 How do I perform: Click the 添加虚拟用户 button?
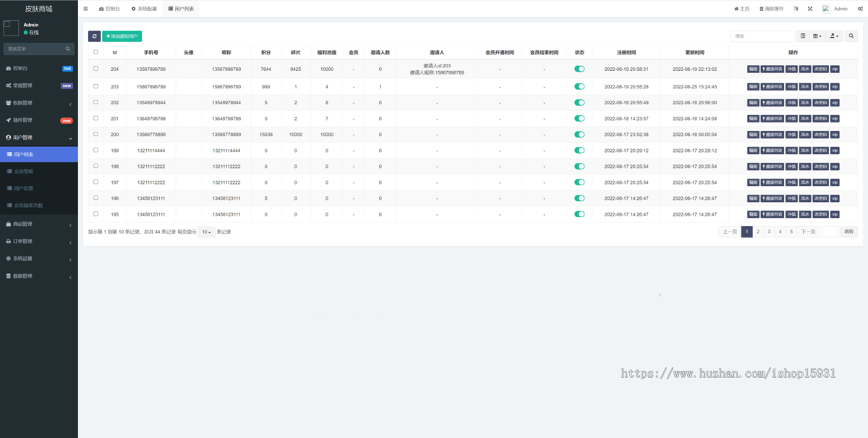(x=122, y=36)
